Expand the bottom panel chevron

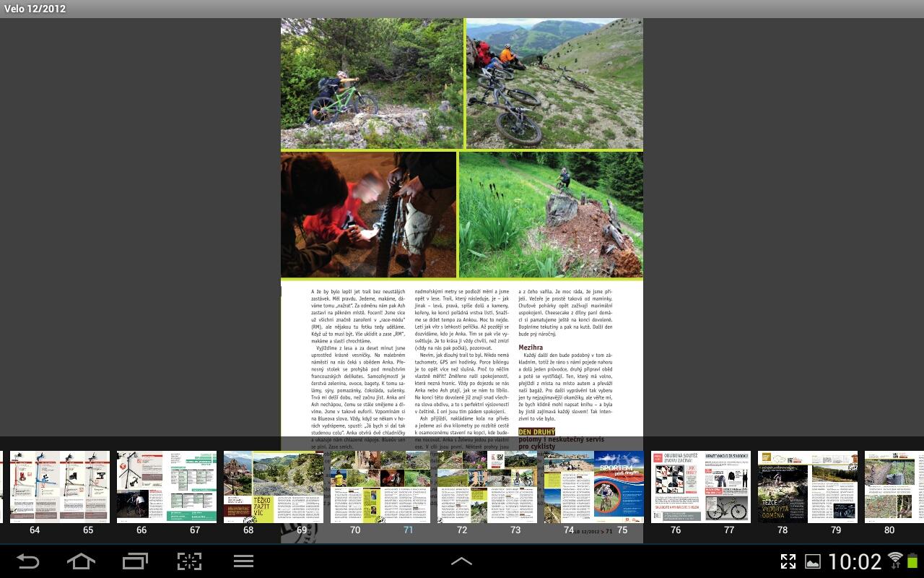click(461, 561)
